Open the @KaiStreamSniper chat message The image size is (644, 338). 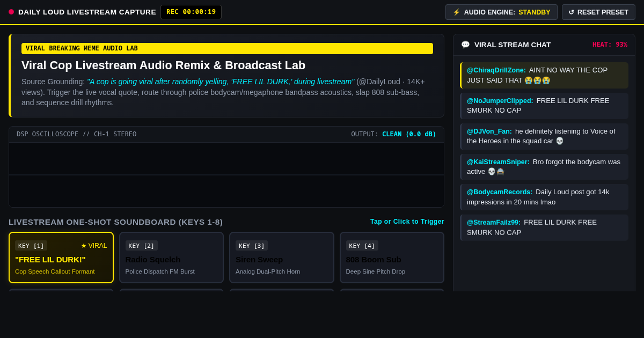tap(544, 167)
